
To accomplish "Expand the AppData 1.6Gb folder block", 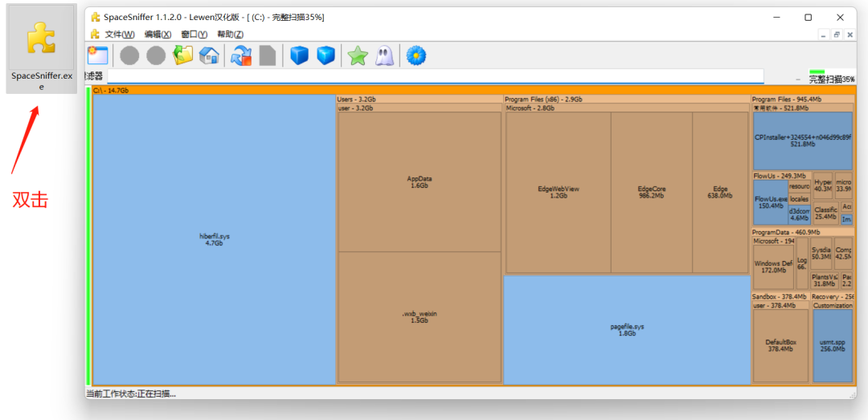I will coord(420,182).
